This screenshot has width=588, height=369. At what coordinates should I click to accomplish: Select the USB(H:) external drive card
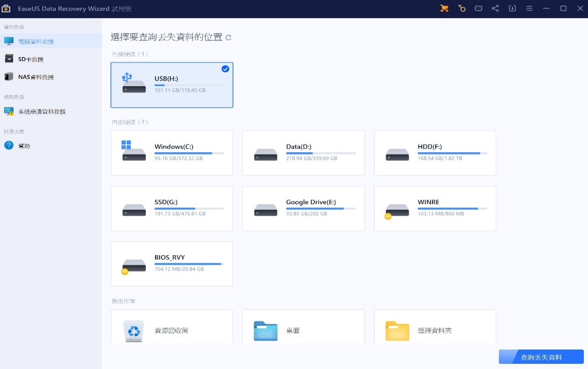[172, 85]
